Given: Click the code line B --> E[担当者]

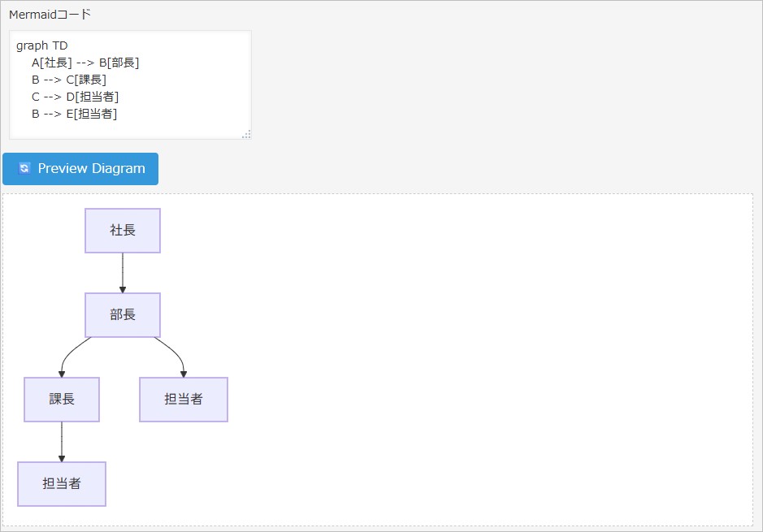Looking at the screenshot, I should [x=75, y=114].
